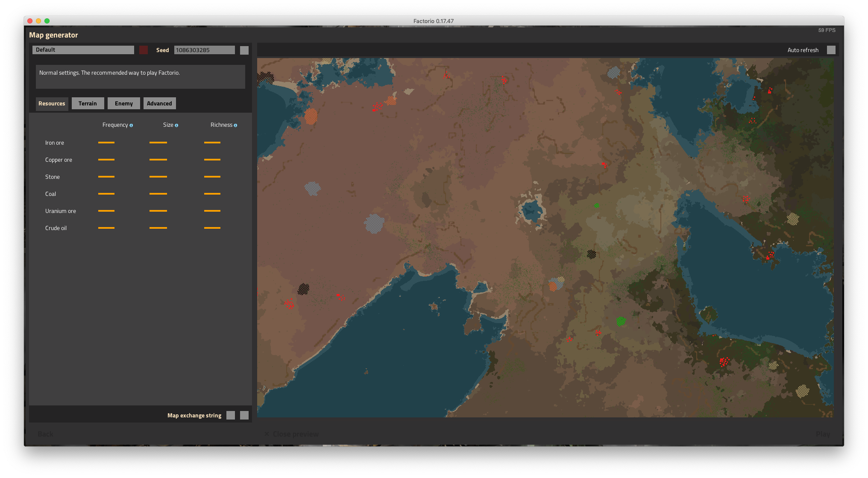868x478 pixels.
Task: Click the Close preview button
Action: point(292,434)
